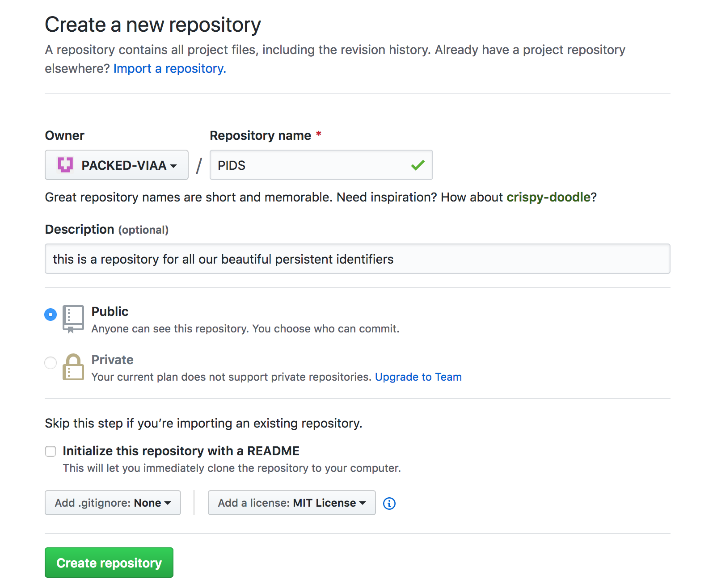Select the Private radio button
Image resolution: width=717 pixels, height=588 pixels.
51,363
